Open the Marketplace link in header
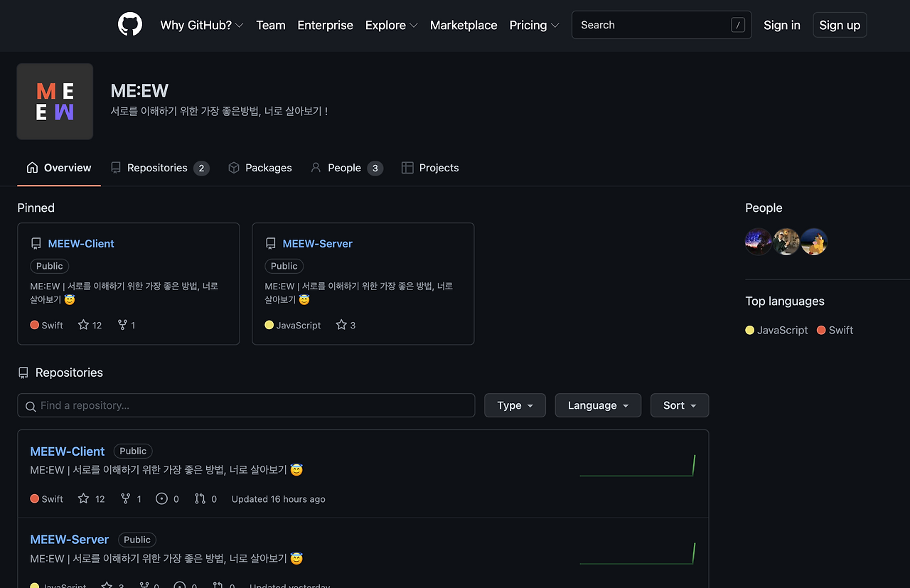This screenshot has height=588, width=910. click(x=464, y=25)
